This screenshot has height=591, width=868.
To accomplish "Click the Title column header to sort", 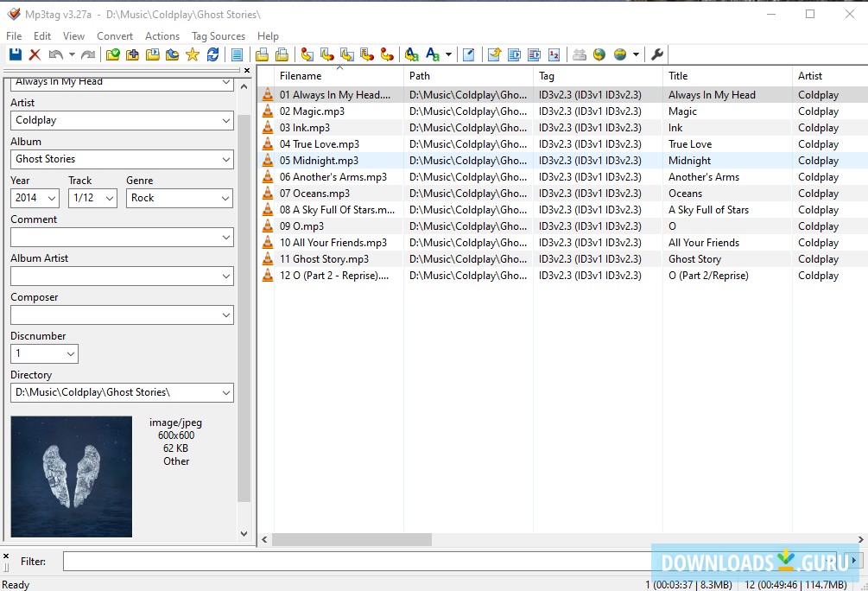I will pyautogui.click(x=691, y=75).
